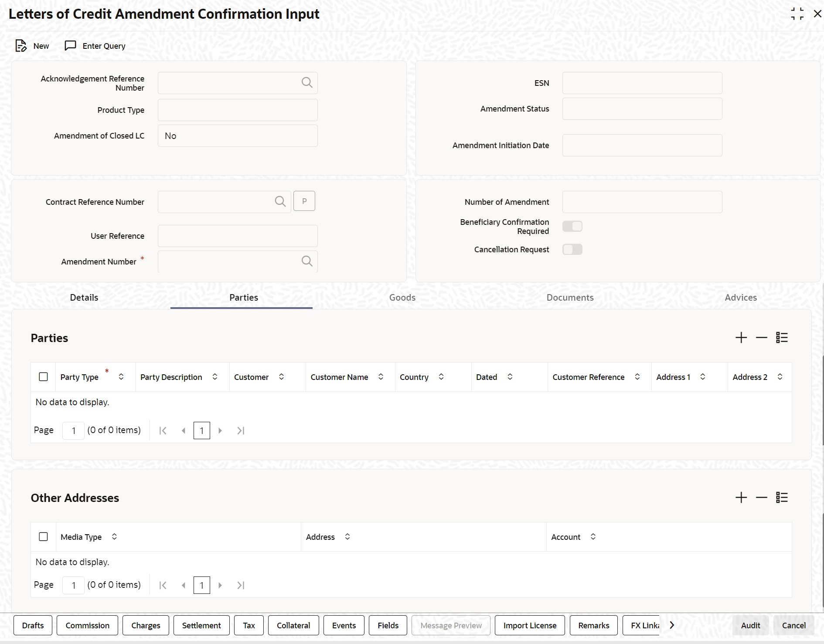The image size is (824, 644).
Task: Check select-all box in Parties table
Action: tap(43, 377)
